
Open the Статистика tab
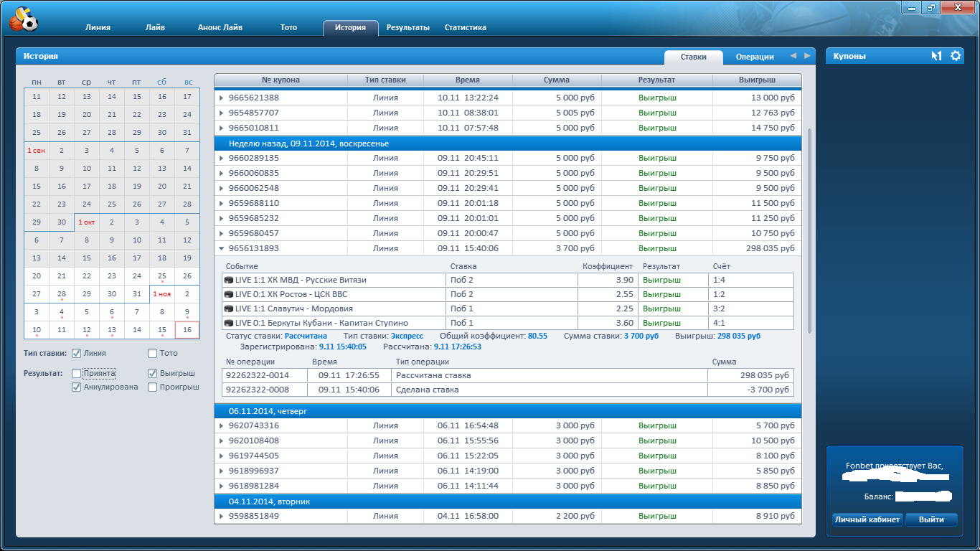point(465,27)
